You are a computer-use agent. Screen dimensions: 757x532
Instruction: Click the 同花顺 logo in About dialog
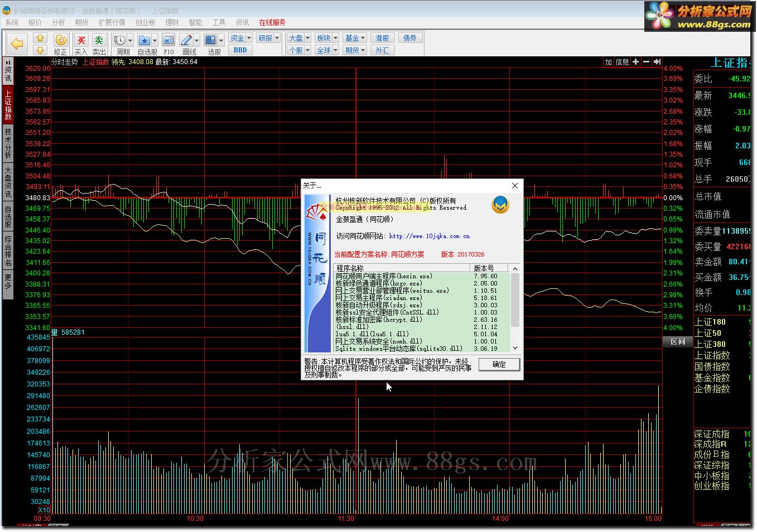[x=500, y=205]
